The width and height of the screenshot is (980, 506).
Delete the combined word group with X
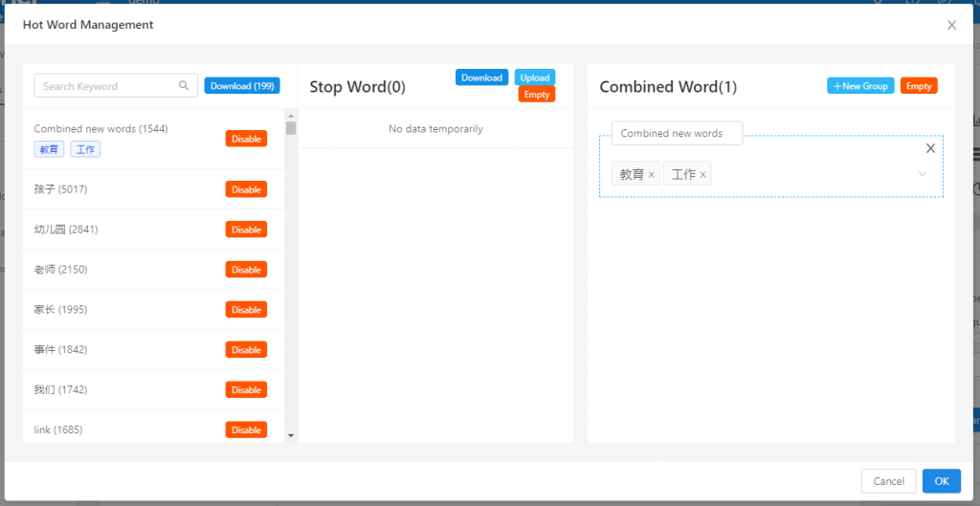[930, 148]
